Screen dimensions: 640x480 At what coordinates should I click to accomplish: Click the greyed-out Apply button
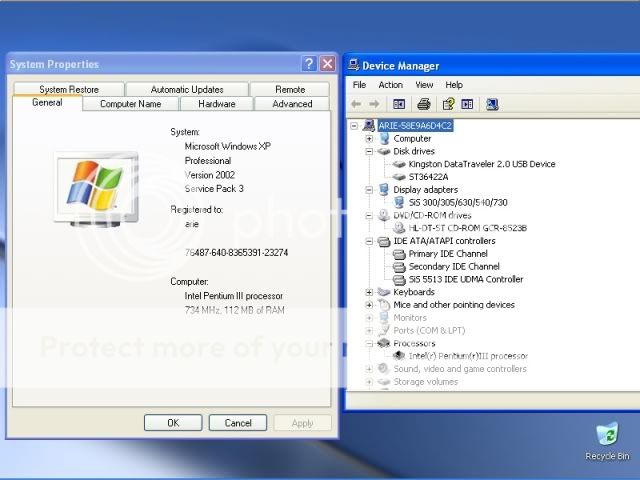click(302, 423)
